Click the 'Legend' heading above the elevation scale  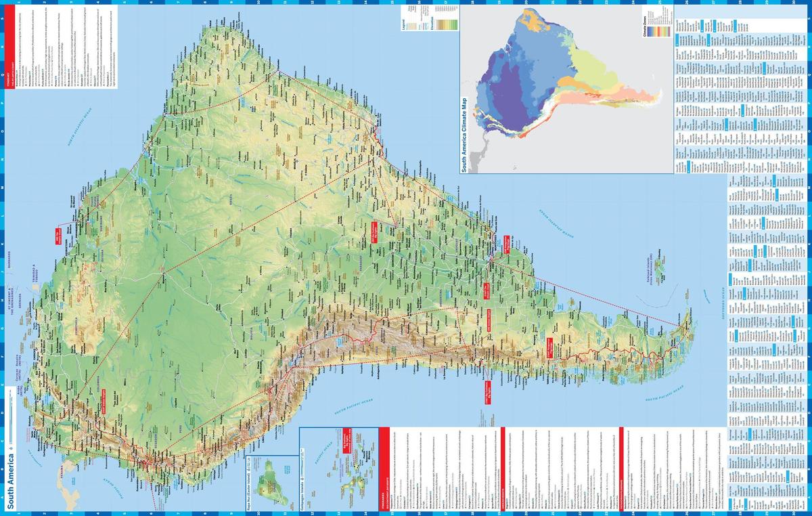[x=403, y=24]
